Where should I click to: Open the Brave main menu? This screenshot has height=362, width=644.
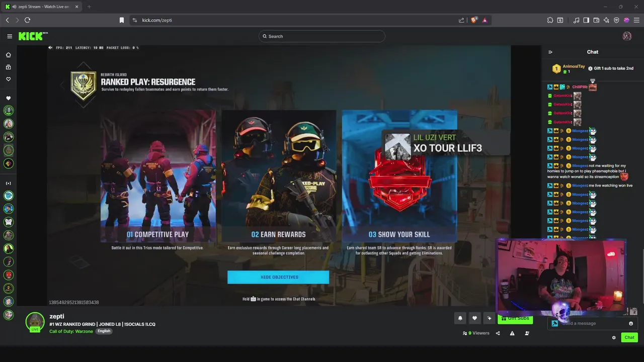click(636, 20)
